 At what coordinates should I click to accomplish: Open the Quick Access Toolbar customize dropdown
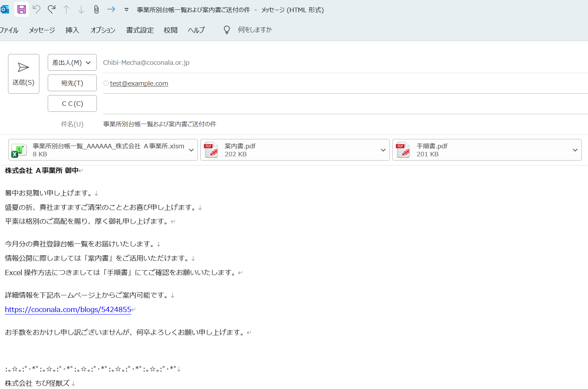pyautogui.click(x=126, y=10)
